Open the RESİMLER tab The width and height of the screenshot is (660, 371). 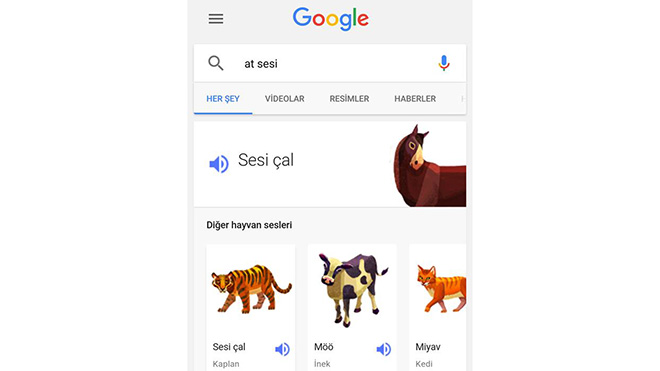pyautogui.click(x=349, y=99)
